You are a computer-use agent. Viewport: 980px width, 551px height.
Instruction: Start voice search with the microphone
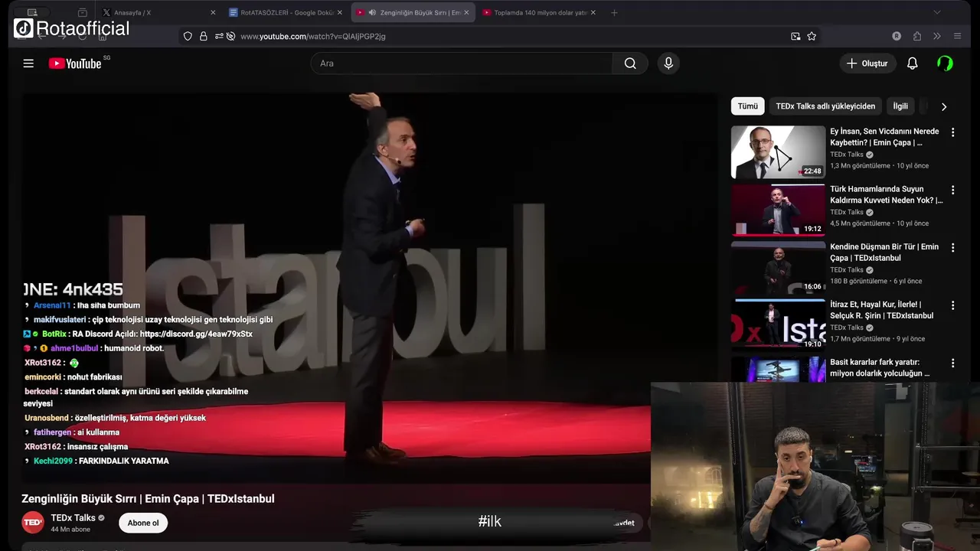coord(668,64)
